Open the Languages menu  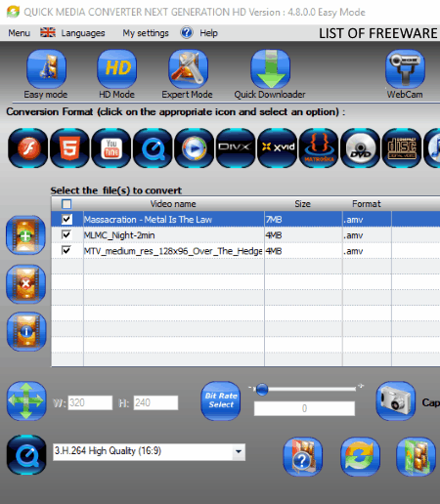click(x=83, y=33)
